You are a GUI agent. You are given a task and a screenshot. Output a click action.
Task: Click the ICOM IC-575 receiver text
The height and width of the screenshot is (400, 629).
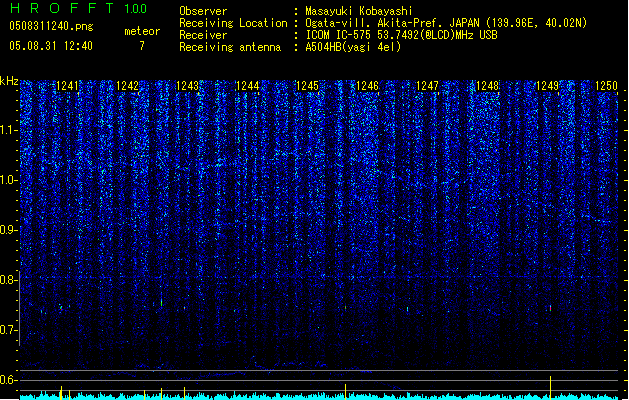[x=401, y=35]
